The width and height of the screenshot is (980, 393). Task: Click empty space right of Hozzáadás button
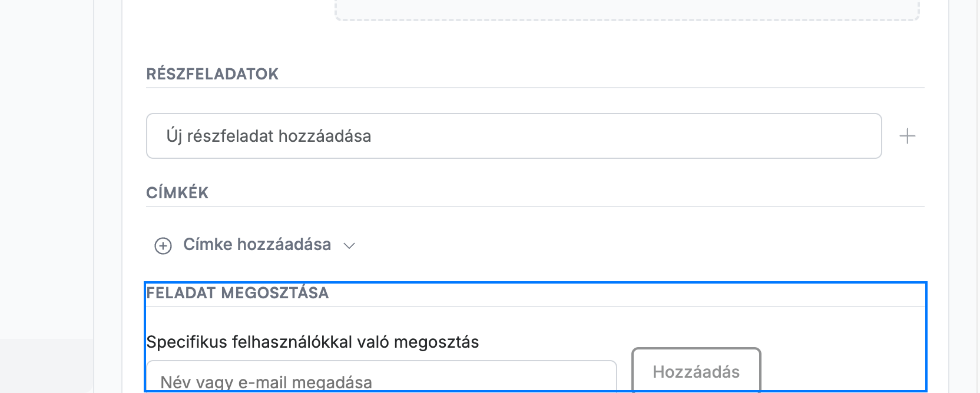coord(842,371)
